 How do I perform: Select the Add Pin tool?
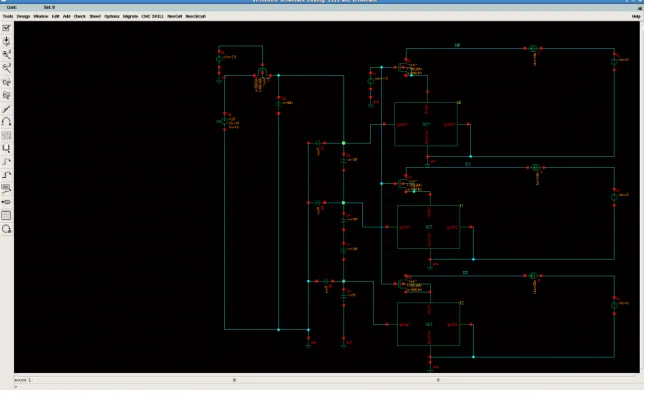6,202
